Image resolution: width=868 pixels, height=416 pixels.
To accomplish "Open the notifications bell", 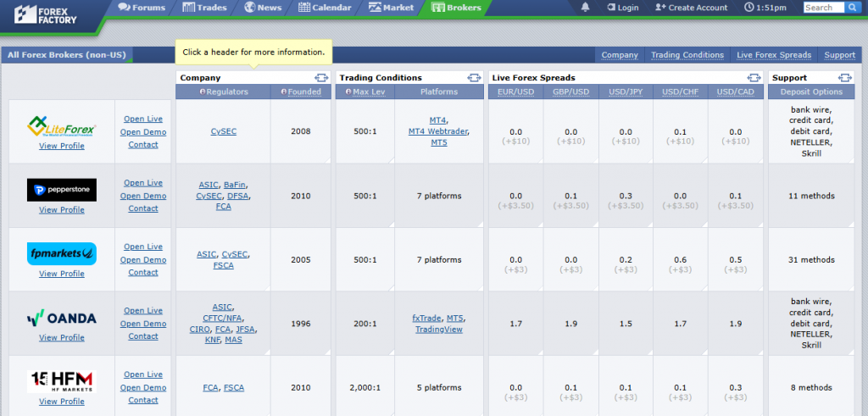I will click(585, 8).
